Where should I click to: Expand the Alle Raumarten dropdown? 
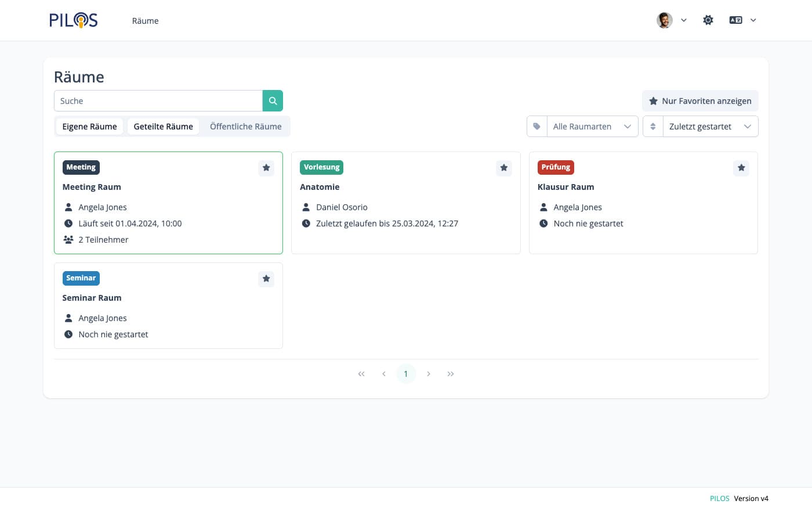coord(592,127)
